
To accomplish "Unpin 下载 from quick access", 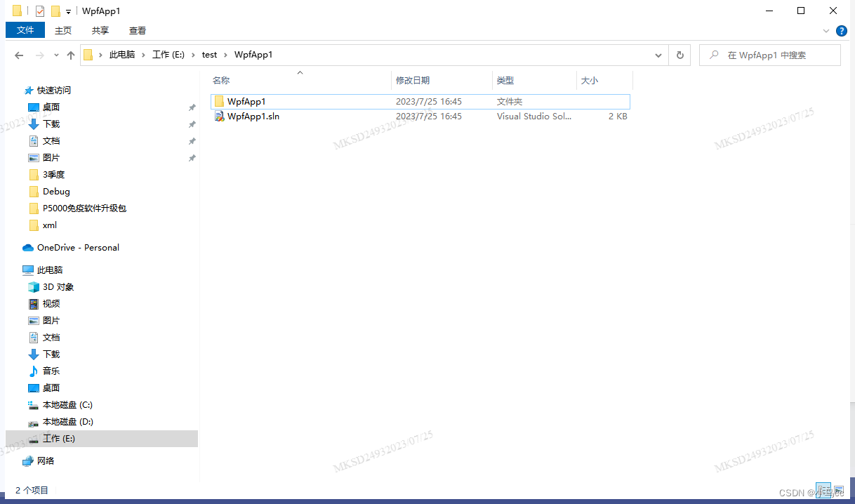I will [x=192, y=124].
